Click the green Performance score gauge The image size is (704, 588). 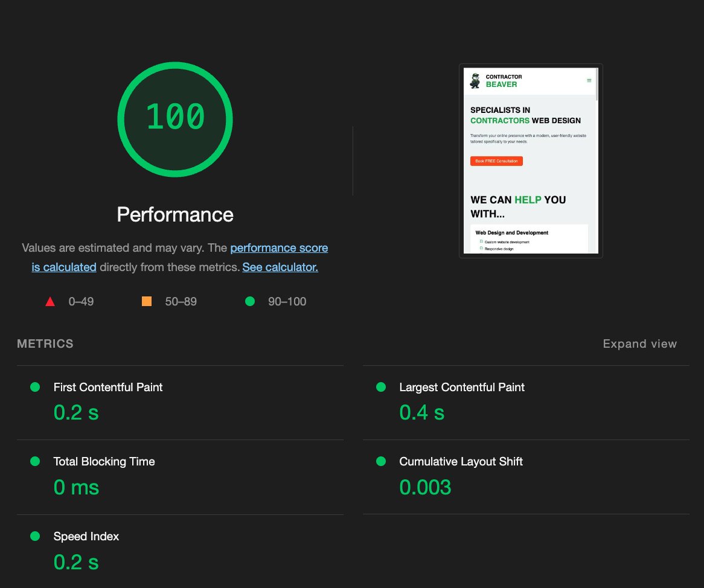pos(174,119)
